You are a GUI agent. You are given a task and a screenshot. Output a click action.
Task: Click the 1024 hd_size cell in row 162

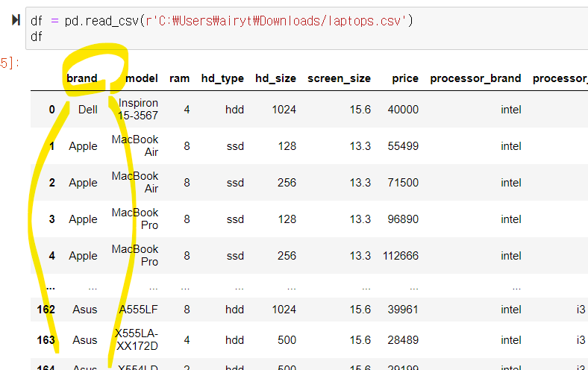284,310
